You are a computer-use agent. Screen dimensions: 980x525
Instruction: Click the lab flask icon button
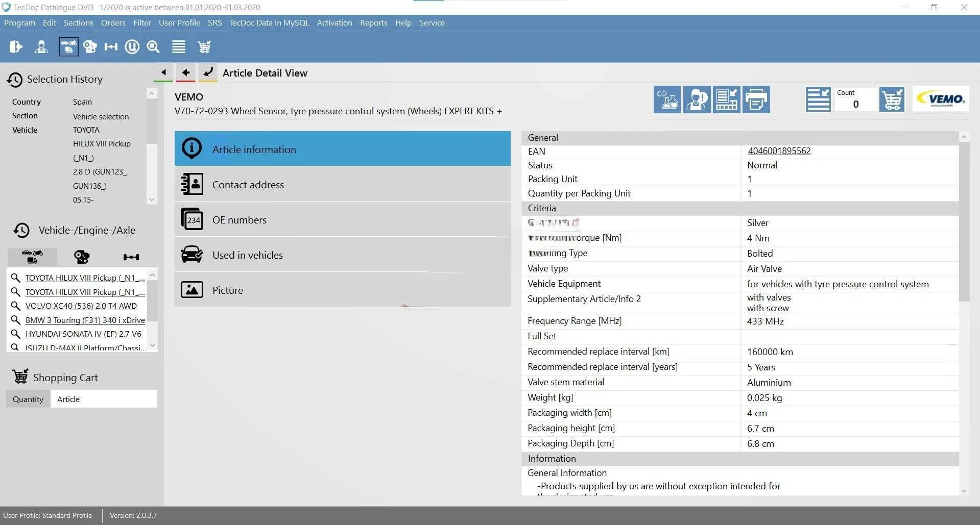click(x=667, y=99)
